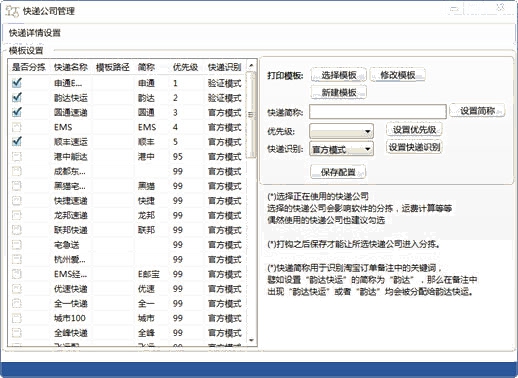This screenshot has width=518, height=378.
Task: Click the list scrollbar up arrow
Action: (x=252, y=65)
